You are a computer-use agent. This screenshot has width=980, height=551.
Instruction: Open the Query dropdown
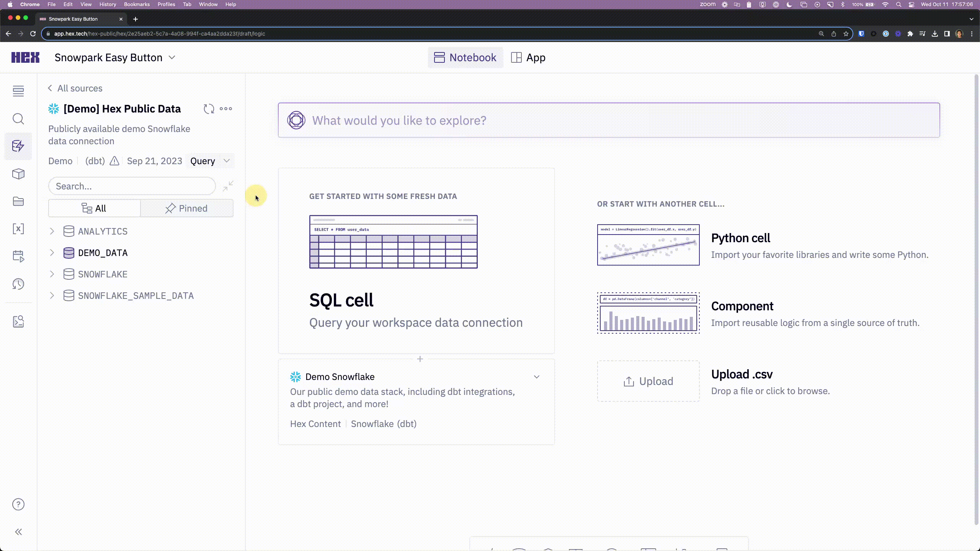(210, 161)
